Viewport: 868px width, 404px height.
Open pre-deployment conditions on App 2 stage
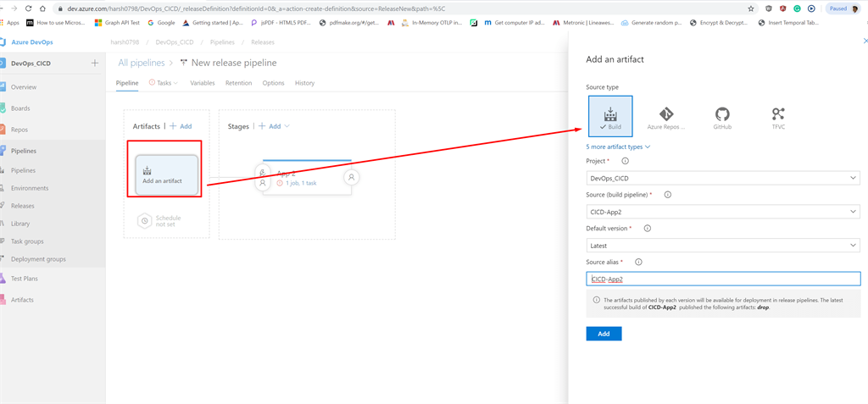[263, 177]
